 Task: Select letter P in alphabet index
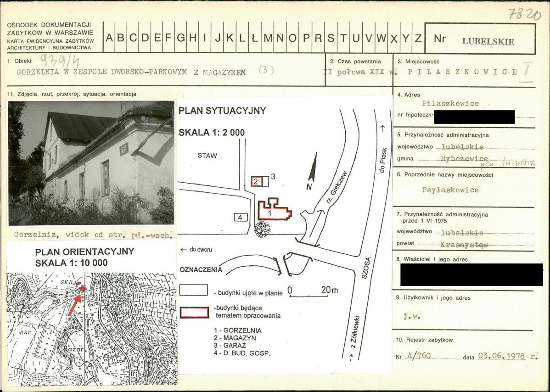[x=306, y=38]
